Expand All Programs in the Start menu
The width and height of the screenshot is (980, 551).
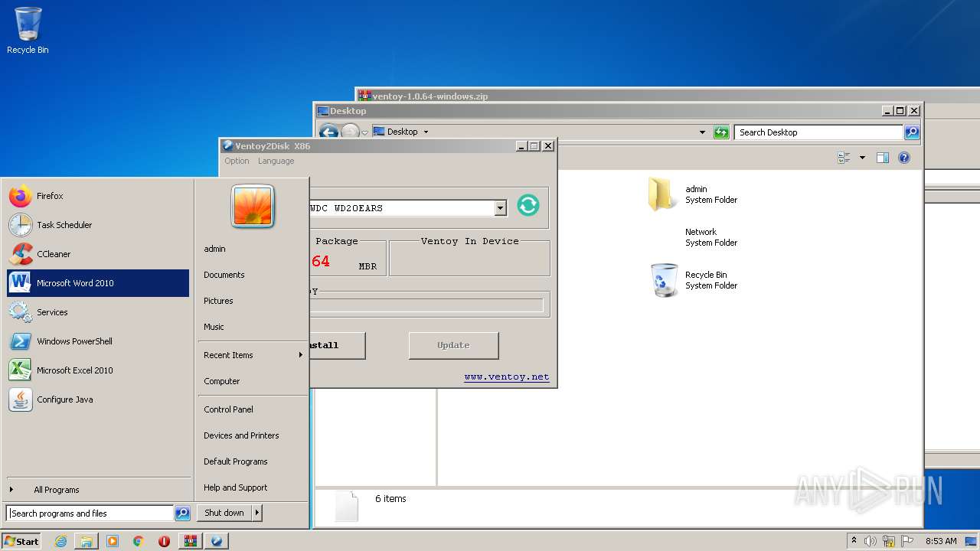[x=98, y=490]
